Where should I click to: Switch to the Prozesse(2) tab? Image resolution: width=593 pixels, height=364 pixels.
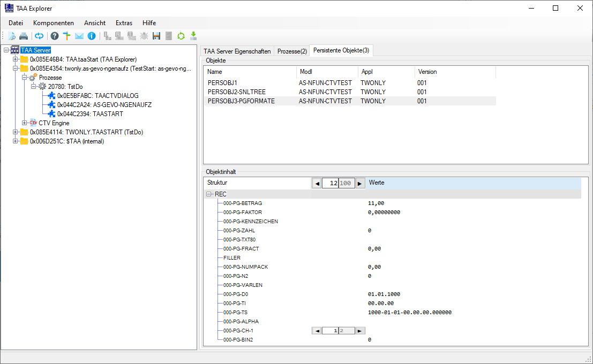292,51
